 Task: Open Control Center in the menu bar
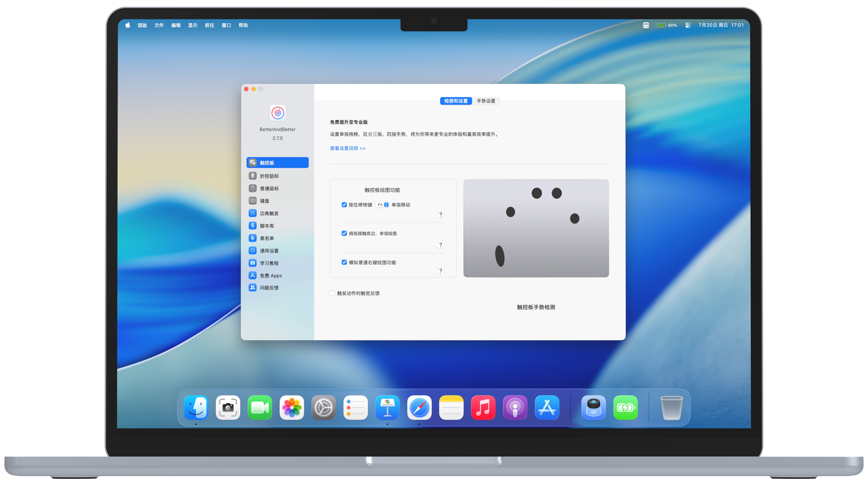688,25
